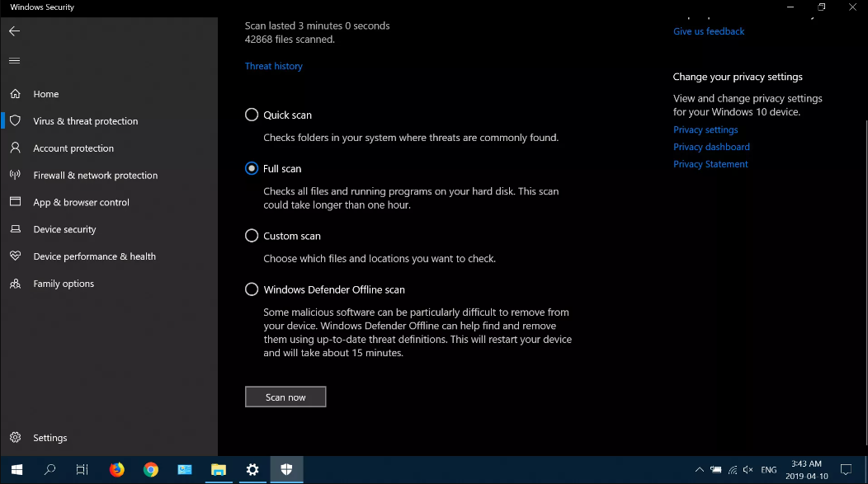Open the Privacy settings link
Viewport: 868px width, 484px height.
coord(705,129)
